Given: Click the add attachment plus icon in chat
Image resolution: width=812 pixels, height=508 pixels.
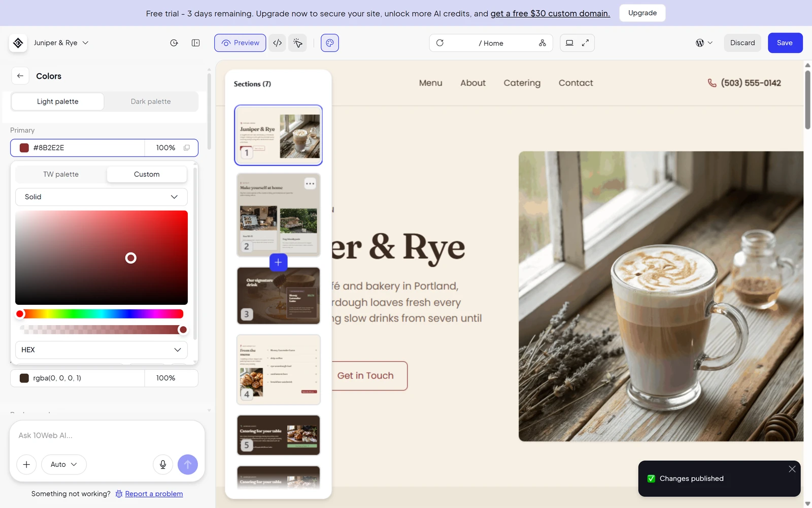Looking at the screenshot, I should (x=26, y=464).
